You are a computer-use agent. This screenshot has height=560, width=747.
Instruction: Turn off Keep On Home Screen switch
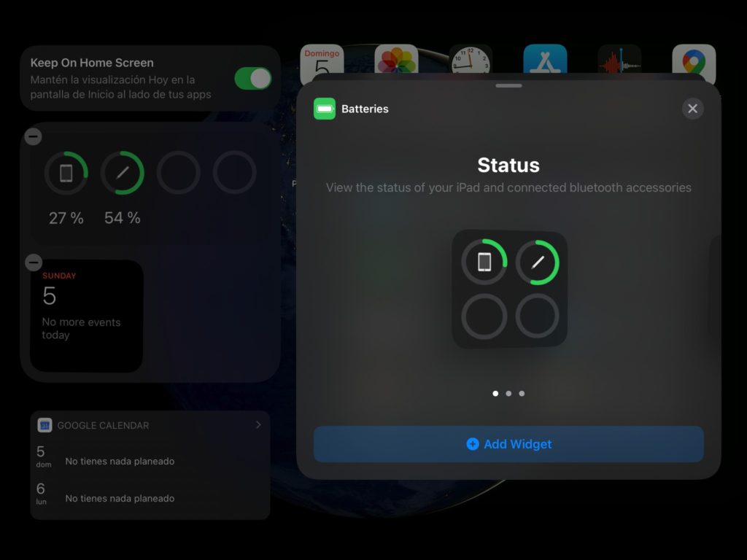(252, 79)
